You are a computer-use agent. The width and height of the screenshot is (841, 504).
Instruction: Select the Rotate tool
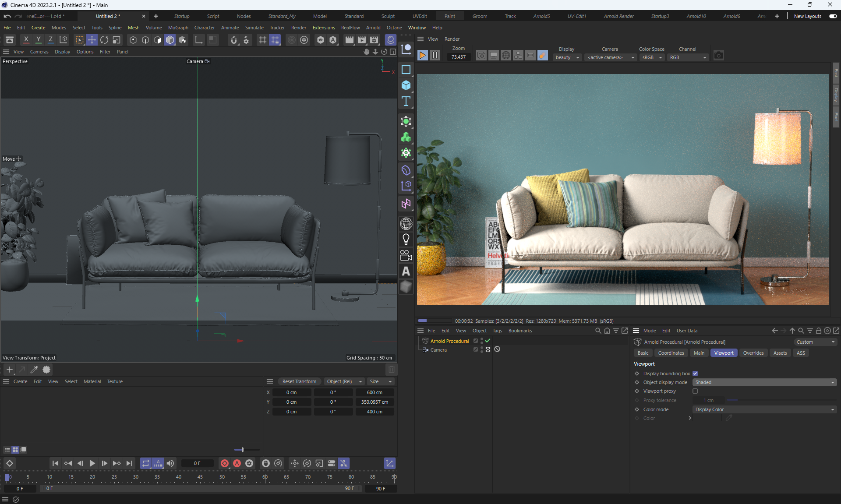point(104,40)
